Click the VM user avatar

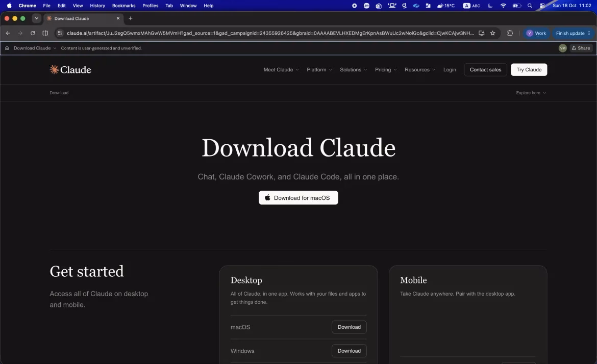point(562,48)
